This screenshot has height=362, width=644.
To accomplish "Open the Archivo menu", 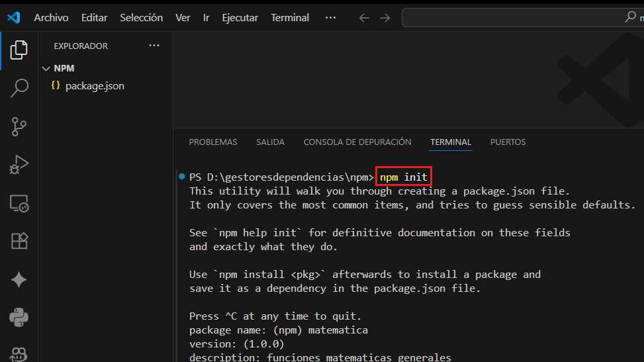I will click(x=51, y=18).
